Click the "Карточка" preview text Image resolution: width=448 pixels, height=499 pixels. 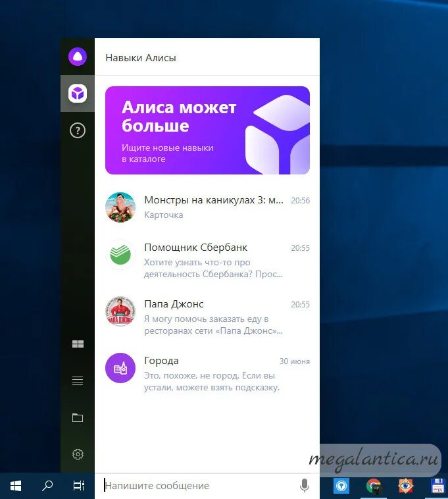163,215
